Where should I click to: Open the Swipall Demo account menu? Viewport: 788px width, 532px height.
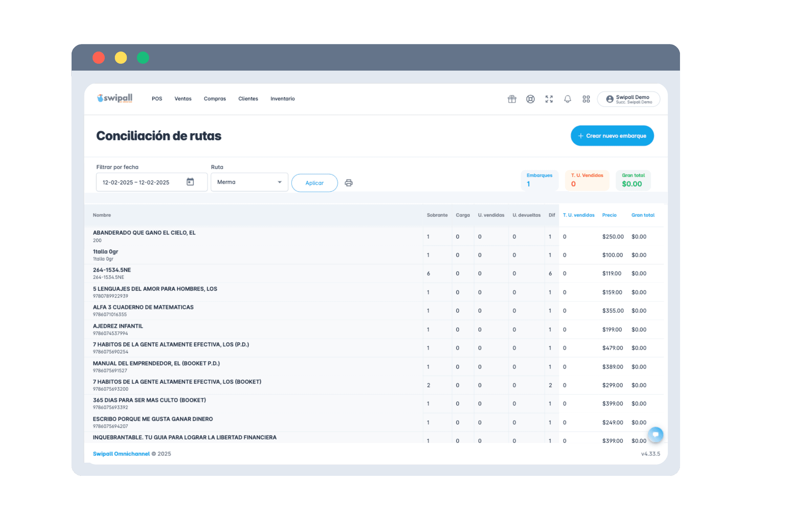pos(628,99)
